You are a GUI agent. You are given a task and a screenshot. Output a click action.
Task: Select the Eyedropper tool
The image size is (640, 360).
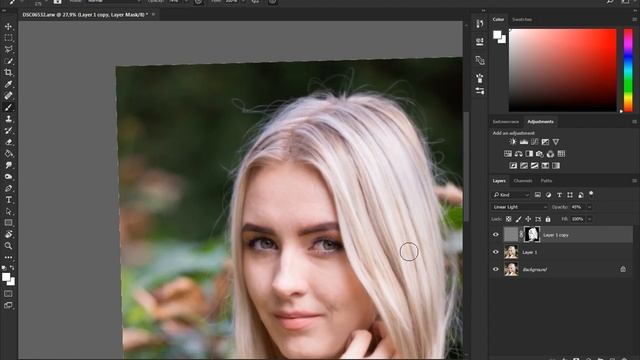pos(8,84)
